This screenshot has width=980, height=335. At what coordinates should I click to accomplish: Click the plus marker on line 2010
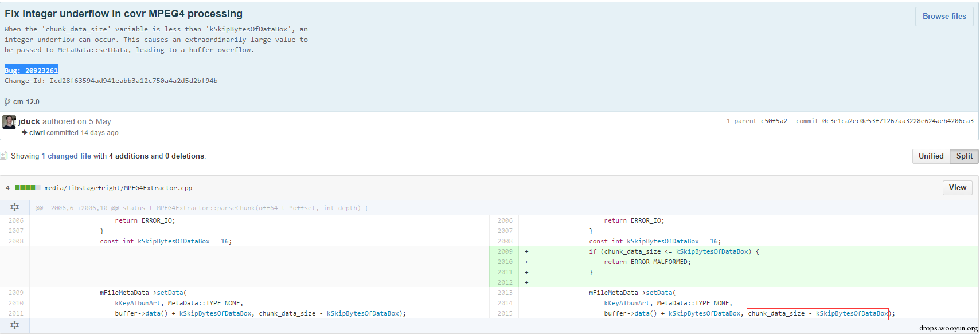pos(526,262)
